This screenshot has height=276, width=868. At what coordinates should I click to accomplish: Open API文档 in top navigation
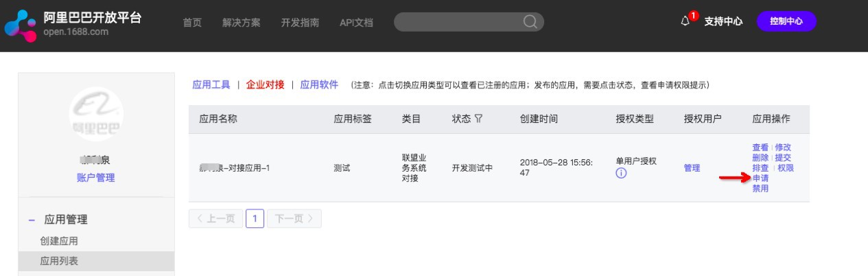[356, 22]
